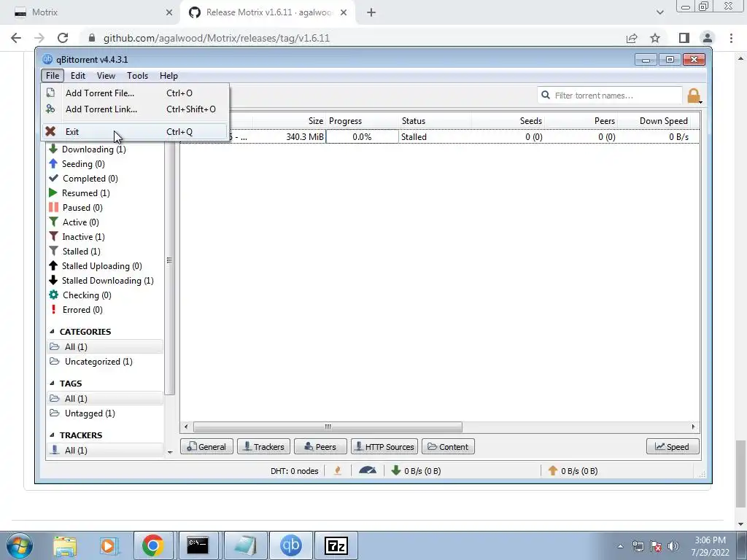747x560 pixels.
Task: Sort by the Size column header
Action: [289, 121]
